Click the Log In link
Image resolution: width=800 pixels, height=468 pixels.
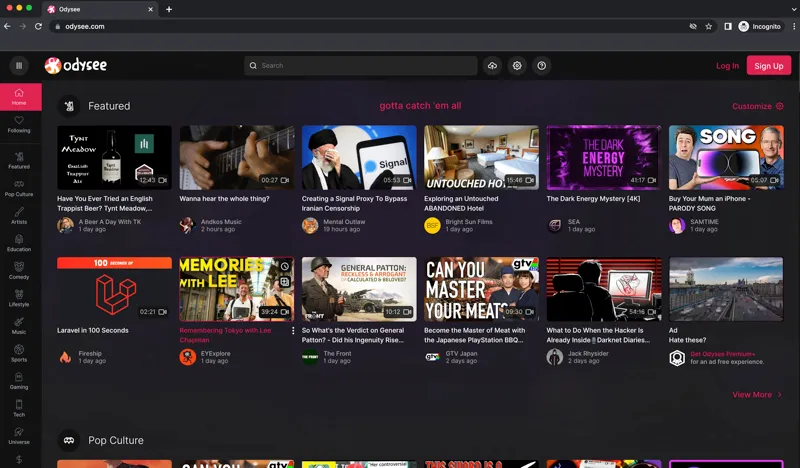727,66
